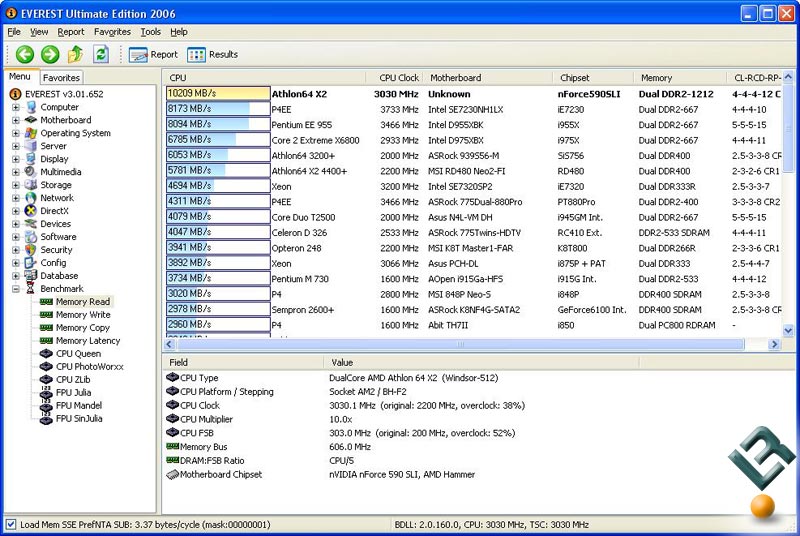The image size is (800, 536).
Task: Click the 6785 MB/s result bar
Action: click(218, 139)
